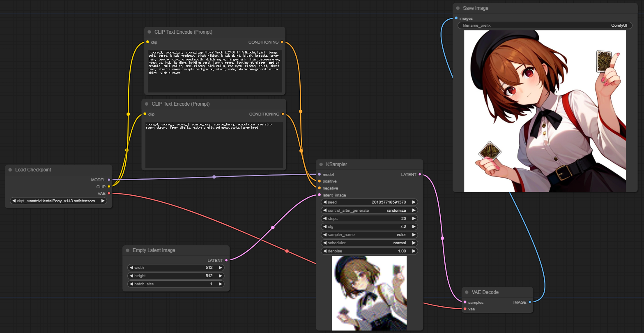The image size is (644, 333).
Task: Click the right arrow of control_after_generate
Action: [414, 210]
